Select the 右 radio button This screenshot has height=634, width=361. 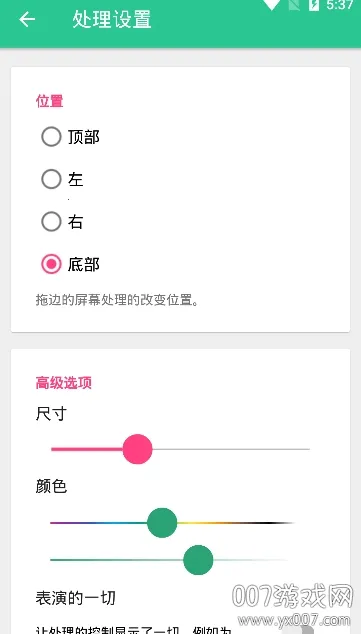(x=51, y=222)
